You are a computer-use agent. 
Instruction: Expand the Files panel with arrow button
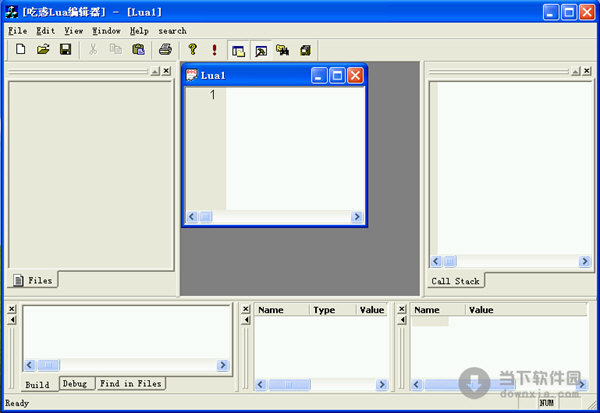[x=155, y=71]
